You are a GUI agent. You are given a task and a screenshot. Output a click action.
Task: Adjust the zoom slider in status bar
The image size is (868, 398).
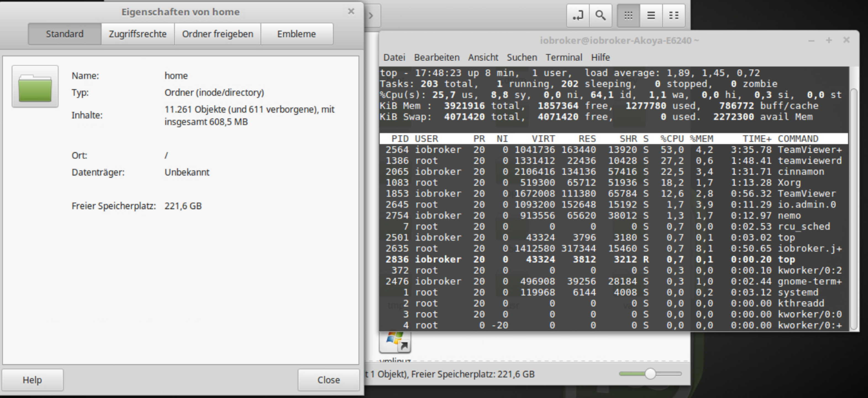650,374
